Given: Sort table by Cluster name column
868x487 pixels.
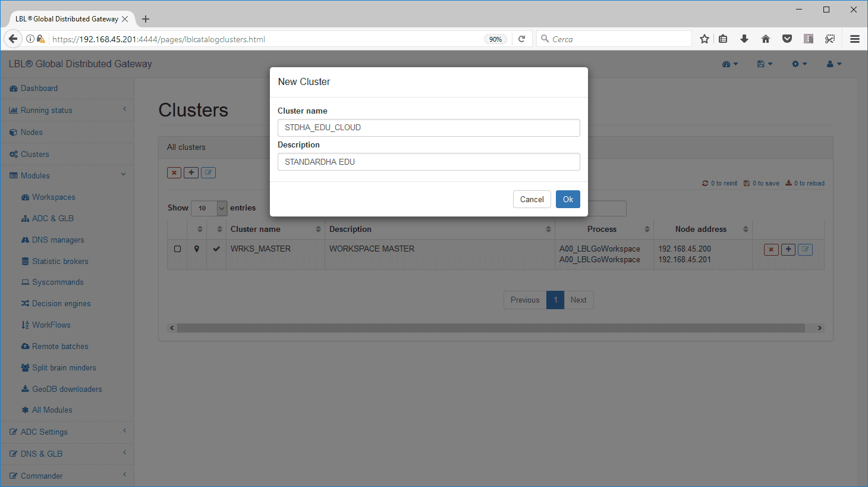Looking at the screenshot, I should tap(275, 229).
